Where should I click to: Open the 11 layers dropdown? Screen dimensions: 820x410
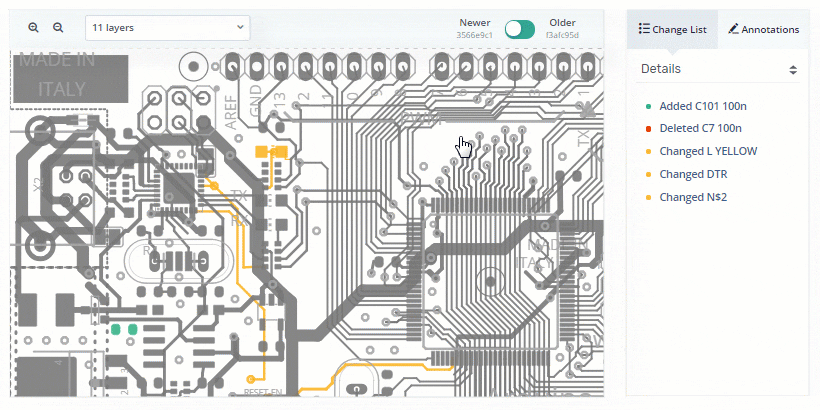167,28
